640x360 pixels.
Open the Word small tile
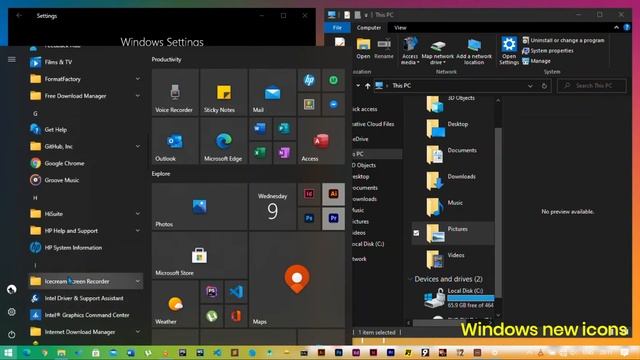(x=260, y=129)
